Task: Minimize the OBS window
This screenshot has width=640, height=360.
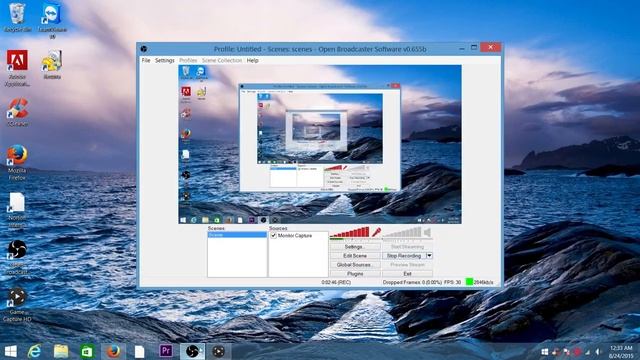Action: (x=462, y=48)
